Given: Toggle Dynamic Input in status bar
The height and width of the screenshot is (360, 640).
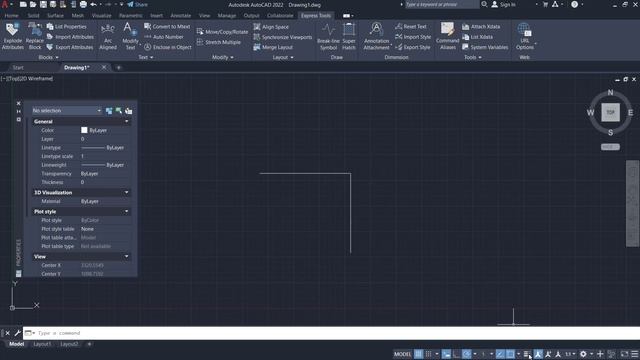Looking at the screenshot, I should (446, 354).
